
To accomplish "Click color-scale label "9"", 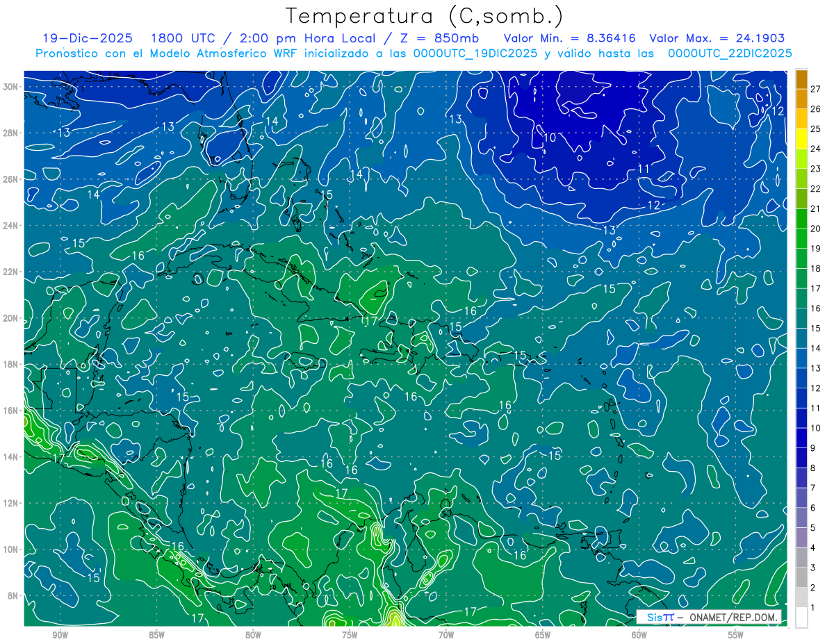I will [812, 448].
